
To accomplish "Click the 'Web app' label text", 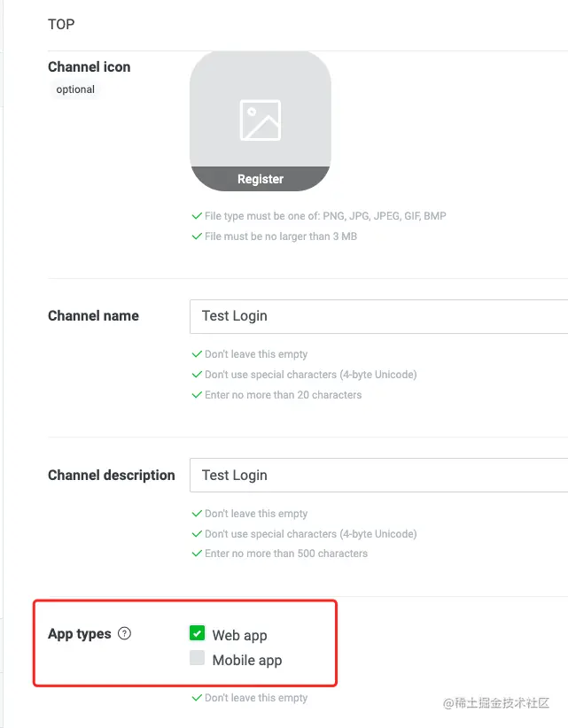I will pyautogui.click(x=239, y=635).
